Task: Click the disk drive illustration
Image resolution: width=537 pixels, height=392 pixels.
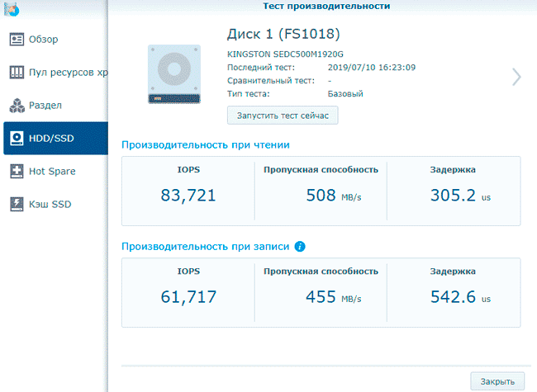Action: pyautogui.click(x=174, y=74)
